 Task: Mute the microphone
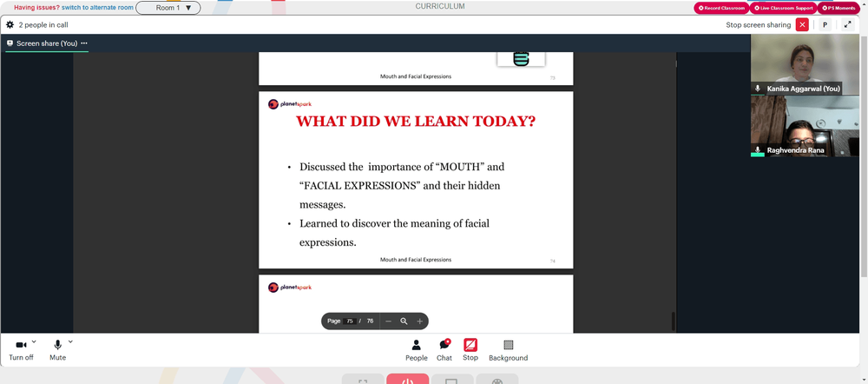tap(57, 350)
